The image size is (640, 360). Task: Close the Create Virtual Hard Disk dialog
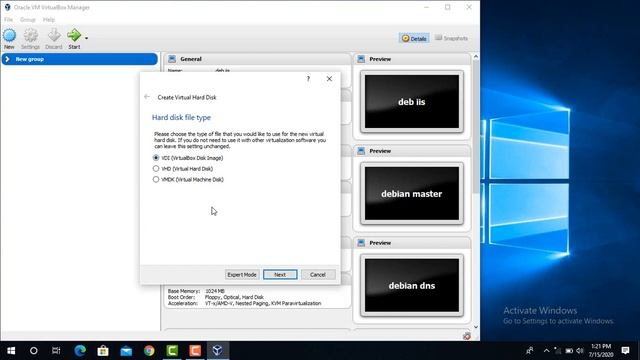point(329,78)
